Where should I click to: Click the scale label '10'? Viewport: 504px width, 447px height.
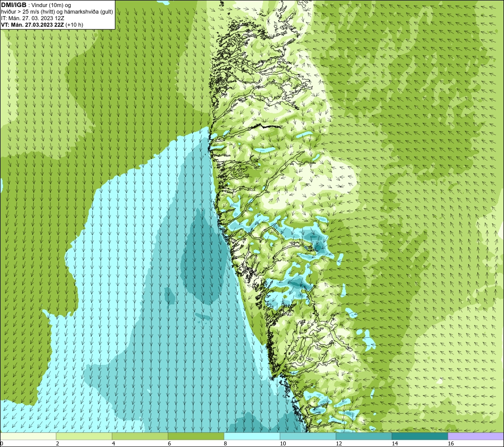coord(283,443)
